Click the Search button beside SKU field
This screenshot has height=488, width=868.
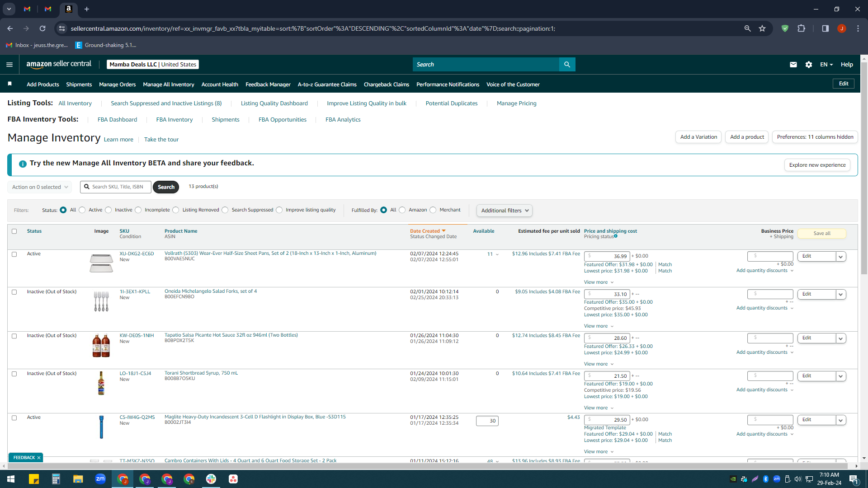pos(166,187)
